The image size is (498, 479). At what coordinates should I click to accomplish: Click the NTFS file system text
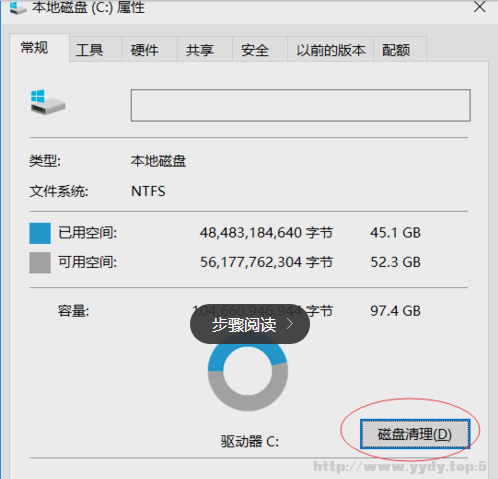pyautogui.click(x=148, y=191)
